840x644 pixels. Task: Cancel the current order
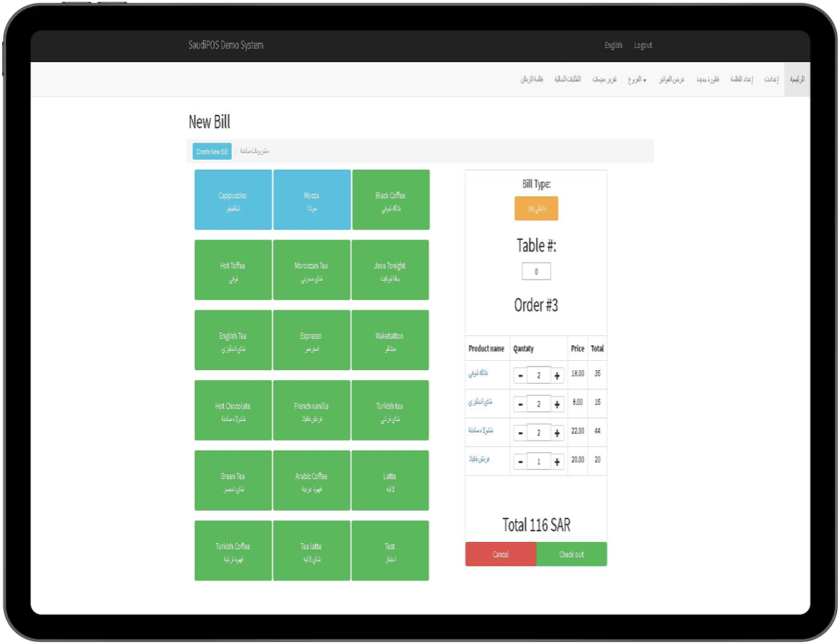[500, 554]
